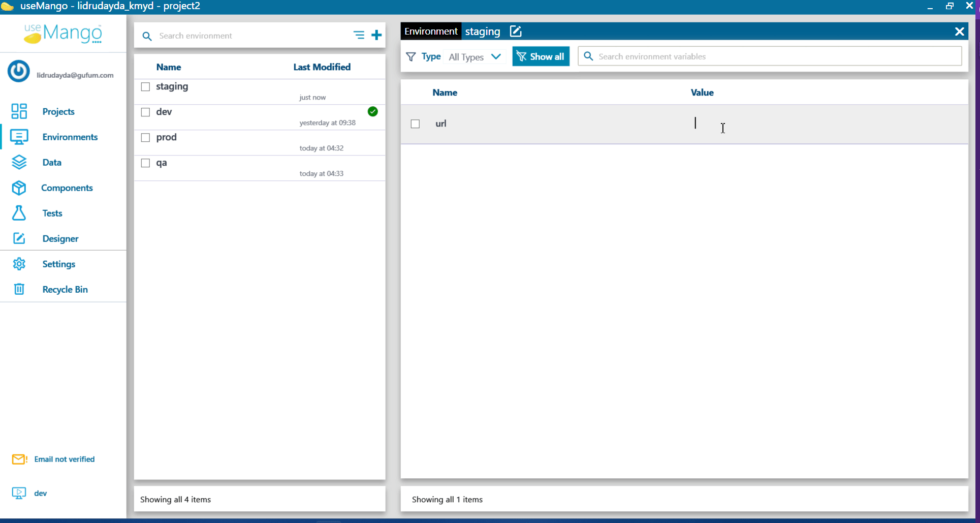This screenshot has height=523, width=980.
Task: Close the staging environment panel
Action: (959, 32)
